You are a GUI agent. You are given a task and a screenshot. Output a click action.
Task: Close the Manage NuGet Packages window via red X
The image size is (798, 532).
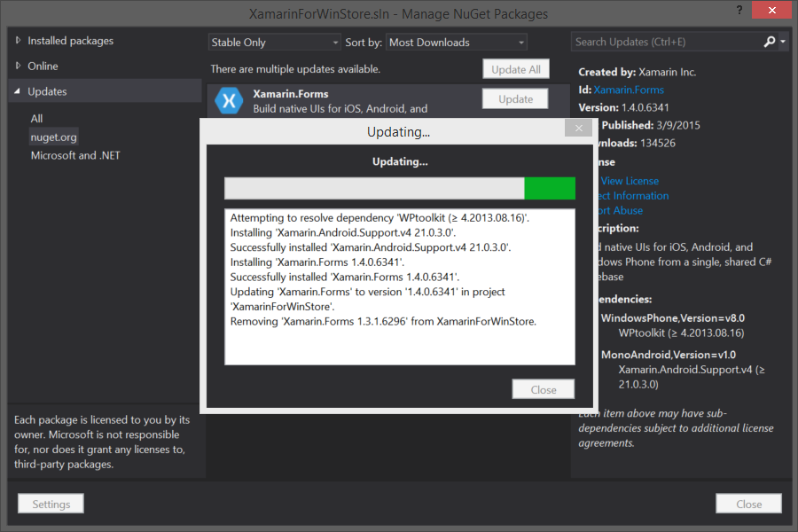point(772,10)
